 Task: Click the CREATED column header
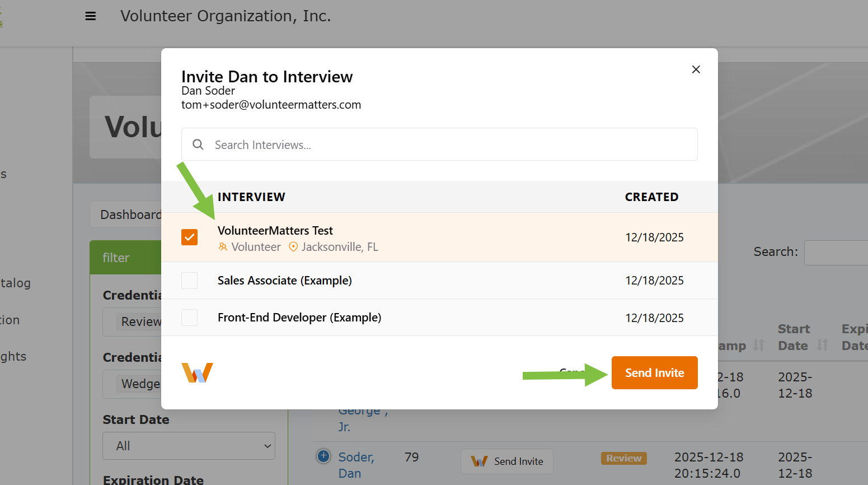tap(651, 197)
